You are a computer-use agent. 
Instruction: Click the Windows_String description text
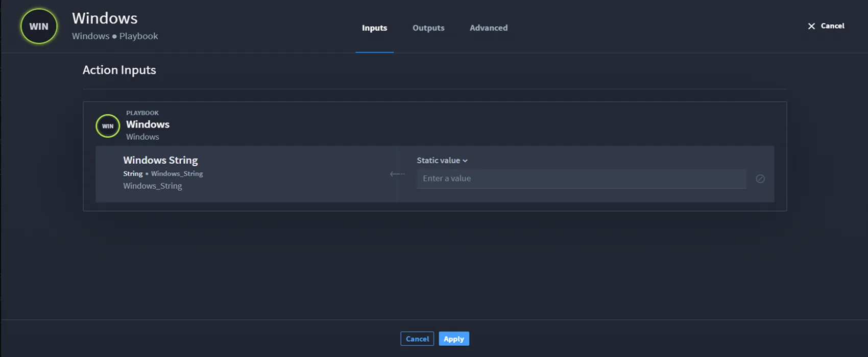point(153,186)
